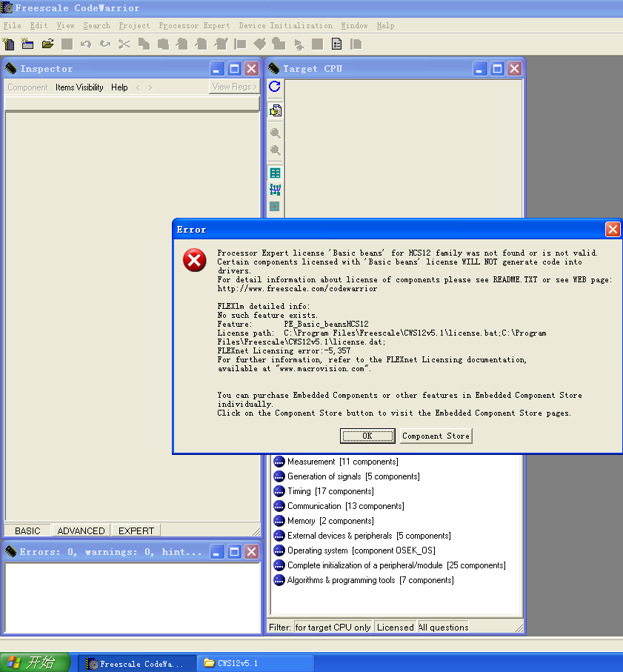This screenshot has width=623, height=672.
Task: Open the main Help menu
Action: click(385, 26)
